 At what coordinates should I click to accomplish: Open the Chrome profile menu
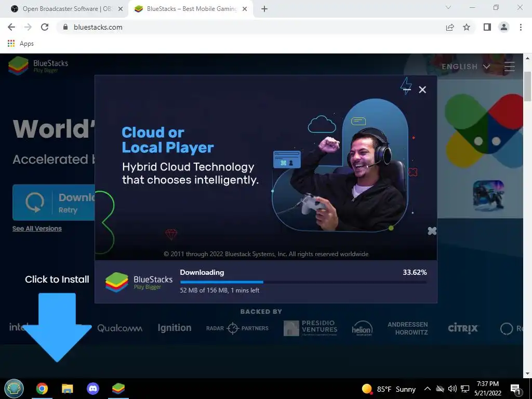pos(504,27)
